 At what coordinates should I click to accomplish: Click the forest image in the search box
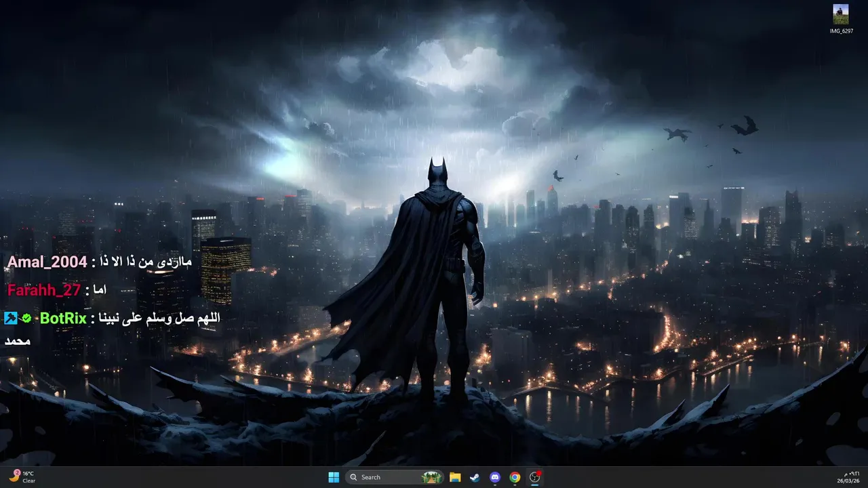[x=431, y=477]
